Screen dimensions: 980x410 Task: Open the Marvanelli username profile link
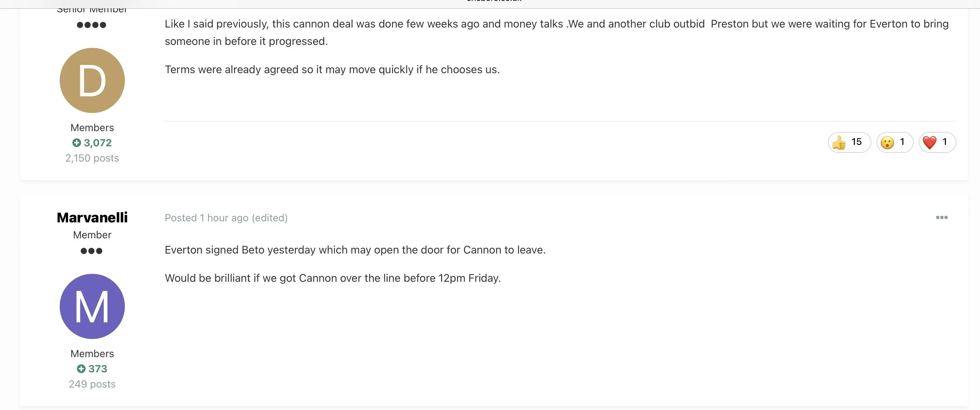(x=92, y=217)
